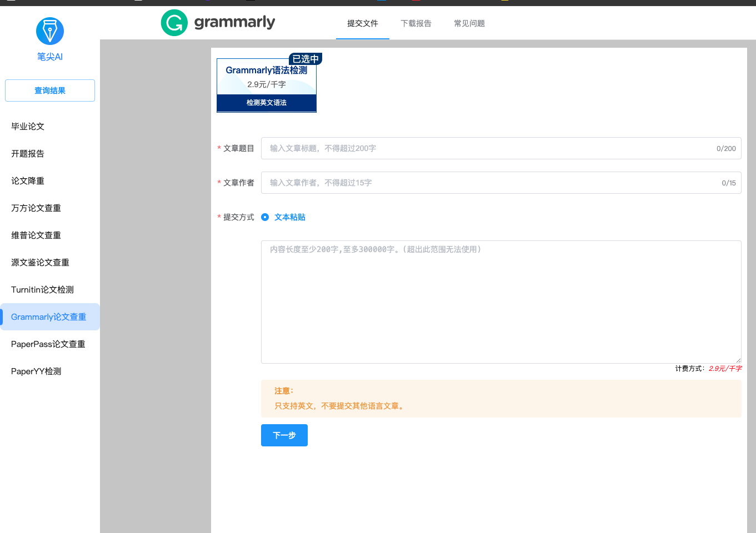
Task: Switch to the 下载报告 tab
Action: (416, 23)
